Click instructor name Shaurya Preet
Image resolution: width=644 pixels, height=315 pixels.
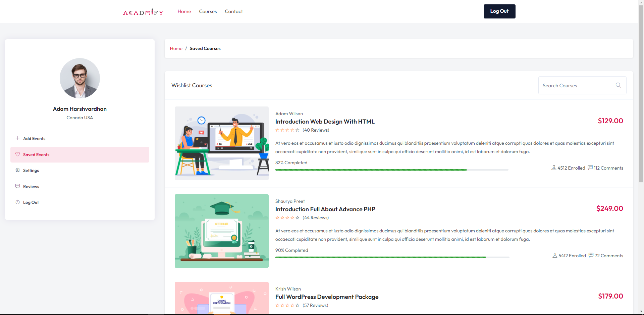[x=290, y=201]
